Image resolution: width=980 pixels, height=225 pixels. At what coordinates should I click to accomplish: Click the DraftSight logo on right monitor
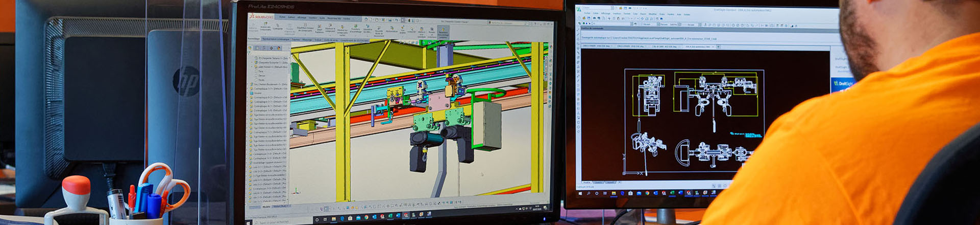(579, 9)
